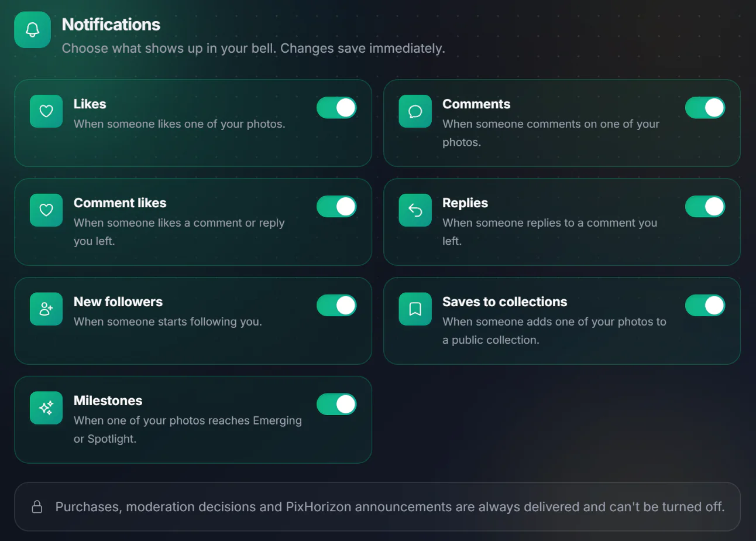The image size is (756, 541).
Task: Toggle Saves to collections notifications
Action: pos(705,306)
